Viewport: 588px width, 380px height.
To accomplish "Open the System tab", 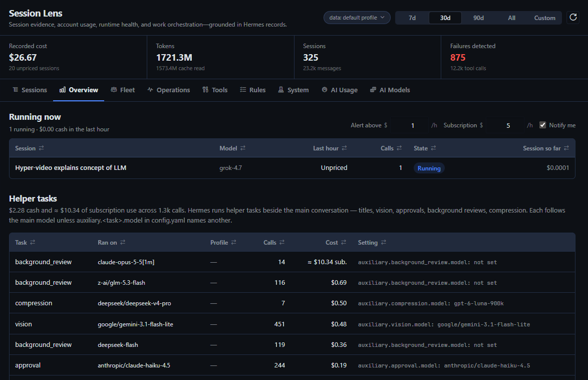I will coord(293,90).
